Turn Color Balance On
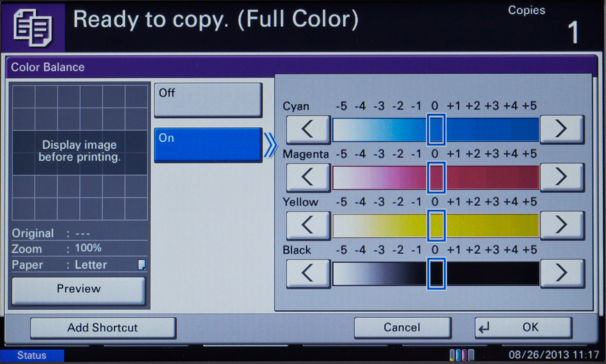606x364 pixels. (x=208, y=145)
